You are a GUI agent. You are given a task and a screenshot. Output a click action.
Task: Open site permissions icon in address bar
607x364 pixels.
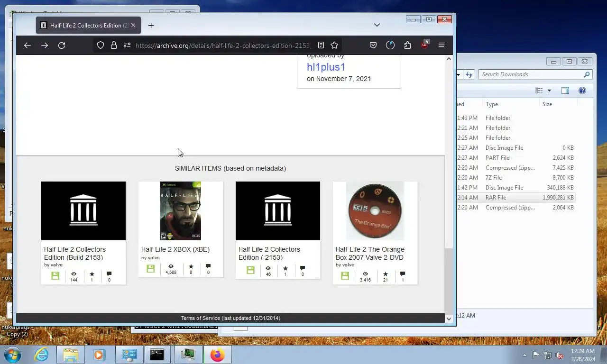127,45
